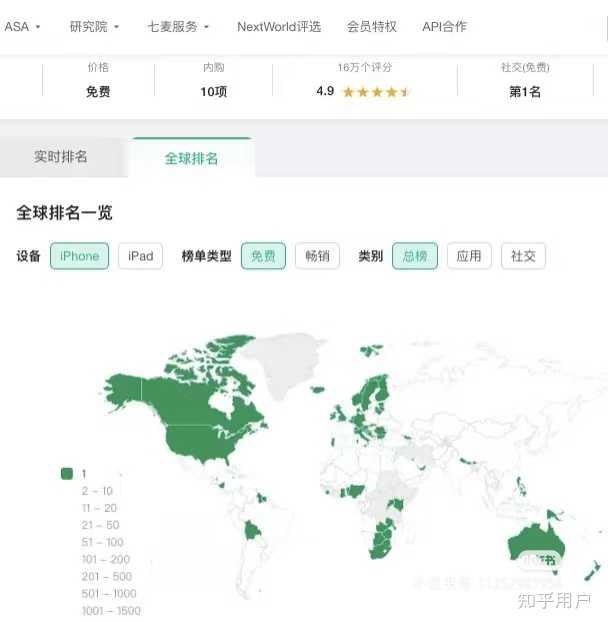Screen dimensions: 608x622
Task: Click the 51 – 100 legend entry
Action: tap(102, 542)
